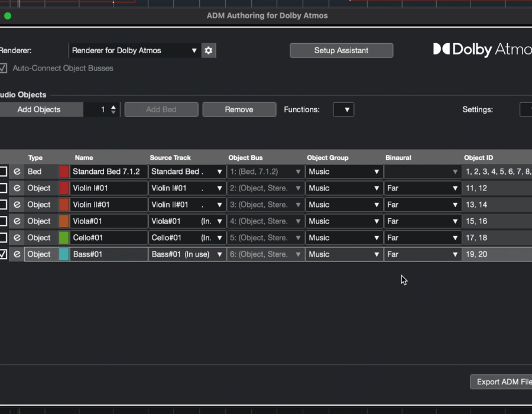
Task: Click the edit icon in Bass#01 row
Action: pos(17,254)
